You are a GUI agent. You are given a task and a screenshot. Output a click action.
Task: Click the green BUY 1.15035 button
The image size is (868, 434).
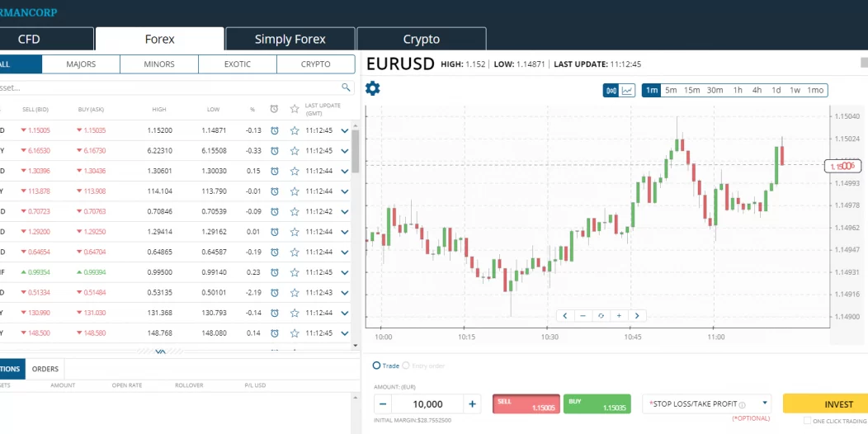[597, 404]
